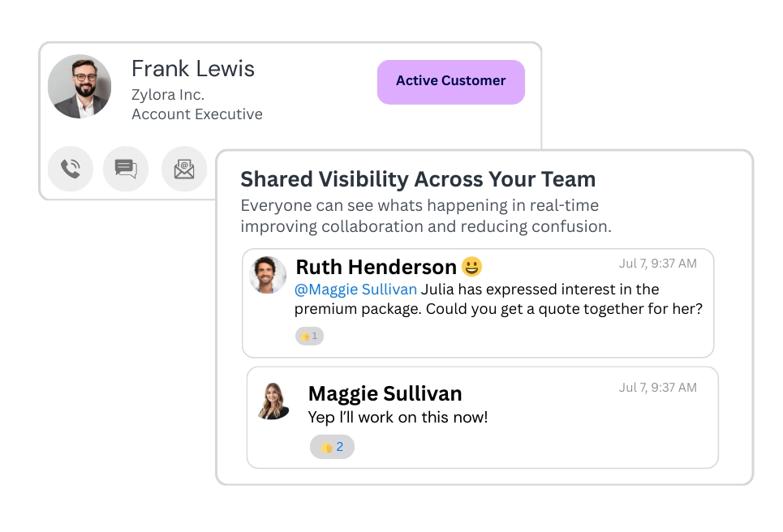Click Ruth Henderson's avatar
This screenshot has height=532, width=783.
click(267, 275)
